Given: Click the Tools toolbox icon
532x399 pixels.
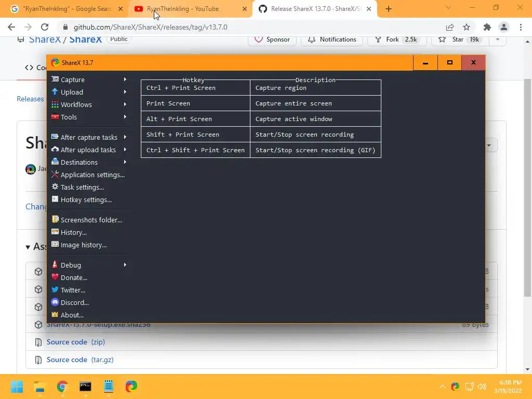Looking at the screenshot, I should pos(55,117).
